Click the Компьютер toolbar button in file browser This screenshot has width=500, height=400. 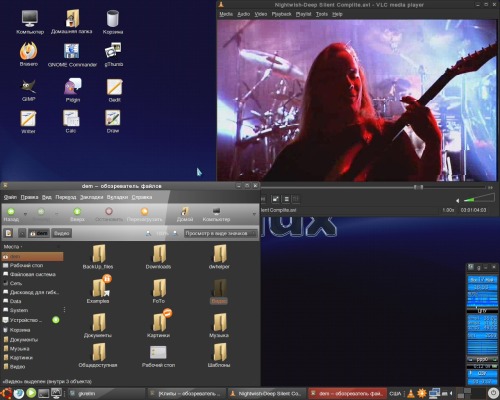click(216, 214)
